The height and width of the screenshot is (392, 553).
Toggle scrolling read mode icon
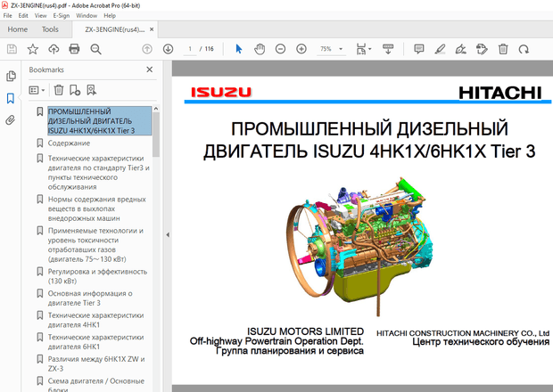coord(388,49)
